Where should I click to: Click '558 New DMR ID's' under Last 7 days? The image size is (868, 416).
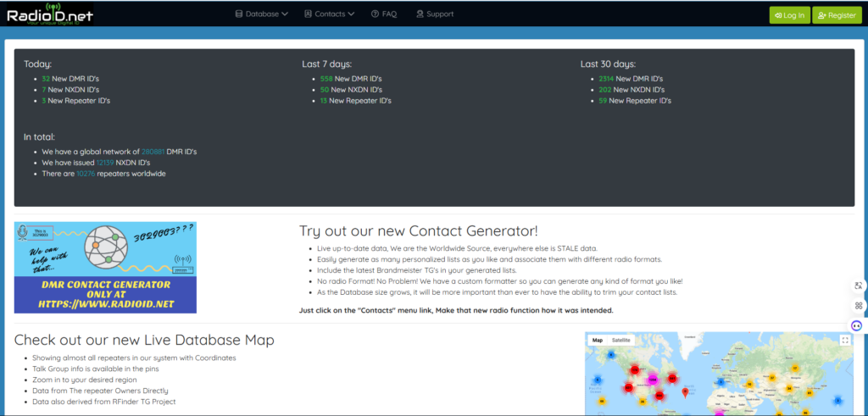click(351, 79)
